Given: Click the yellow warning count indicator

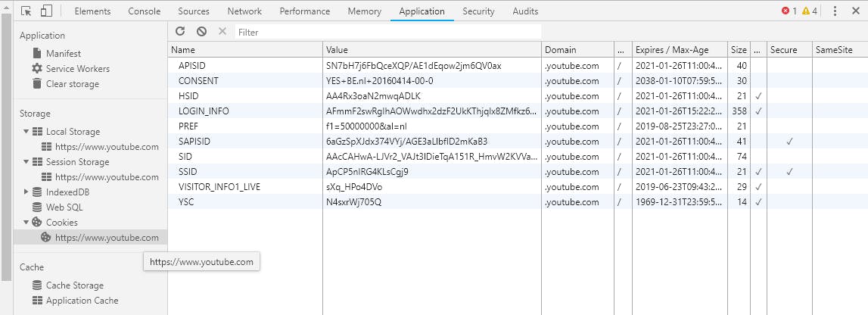Looking at the screenshot, I should click(810, 11).
